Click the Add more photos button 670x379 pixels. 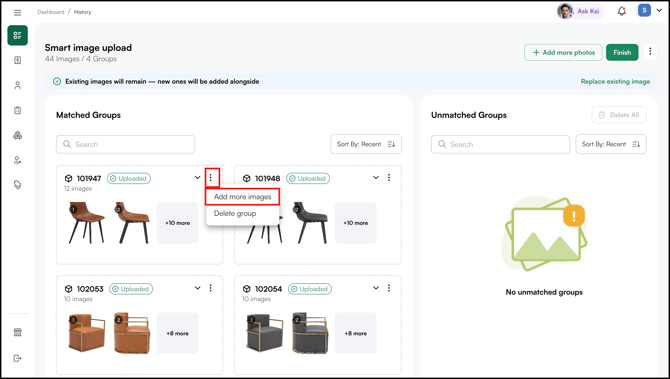[x=563, y=53]
